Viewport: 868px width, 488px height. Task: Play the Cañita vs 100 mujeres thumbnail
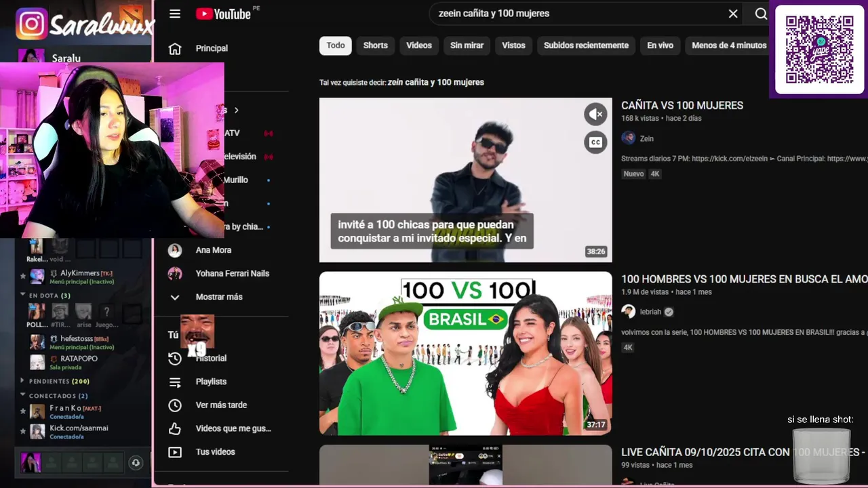click(x=465, y=180)
